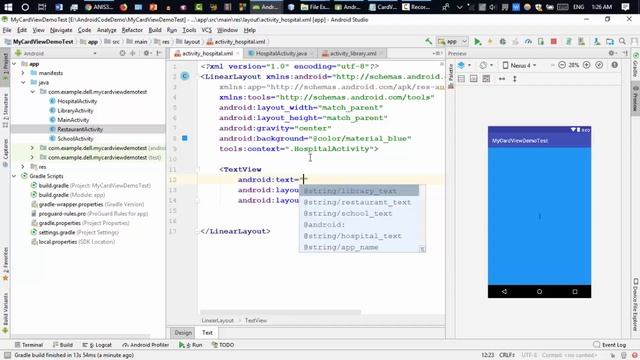Image resolution: width=640 pixels, height=360 pixels.
Task: Click the Make Project hammer icon
Action: 429,41
